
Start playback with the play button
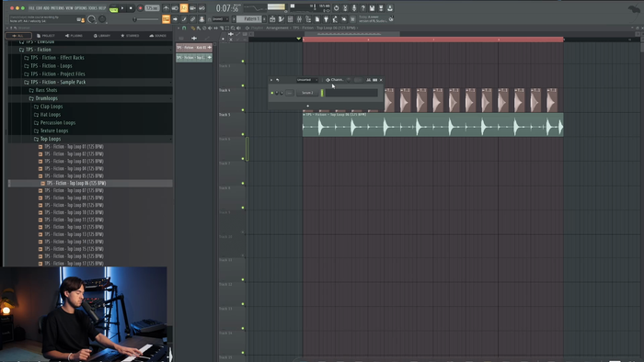click(122, 8)
